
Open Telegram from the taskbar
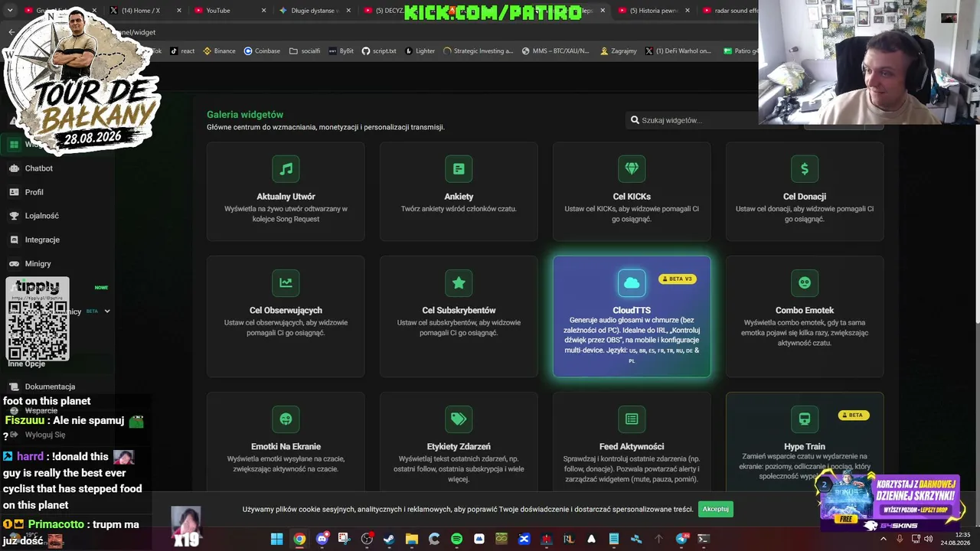tap(681, 539)
